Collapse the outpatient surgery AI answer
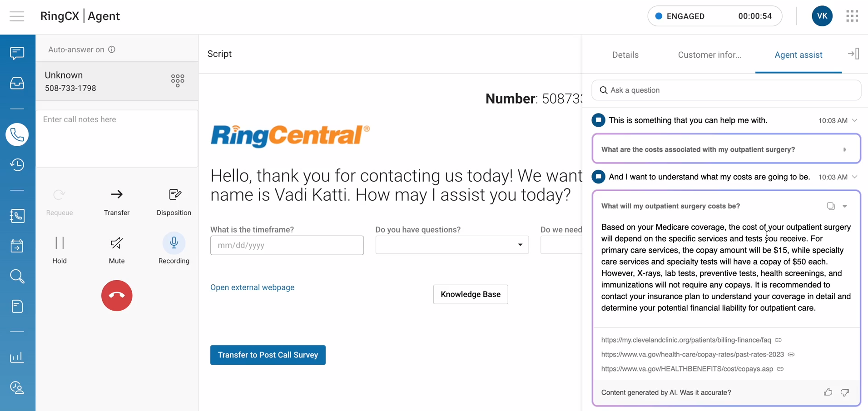Image resolution: width=868 pixels, height=411 pixels. (844, 206)
